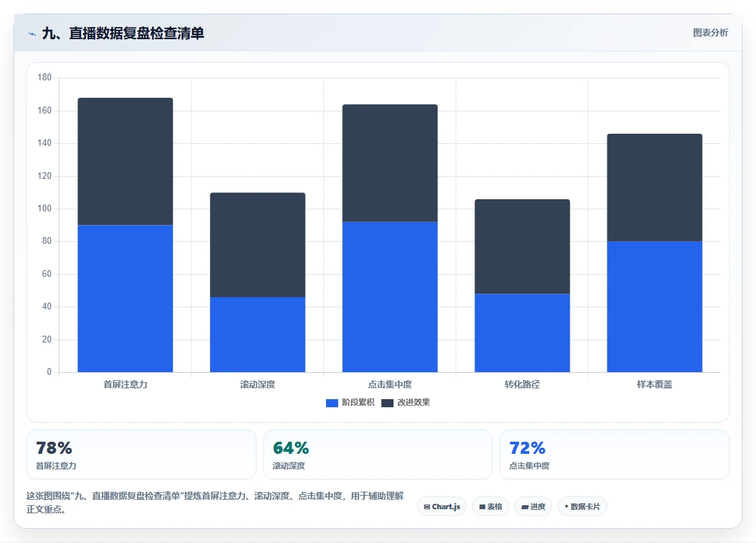This screenshot has height=543, width=756.
Task: Select the 数据卡片 tag chip
Action: pyautogui.click(x=582, y=507)
